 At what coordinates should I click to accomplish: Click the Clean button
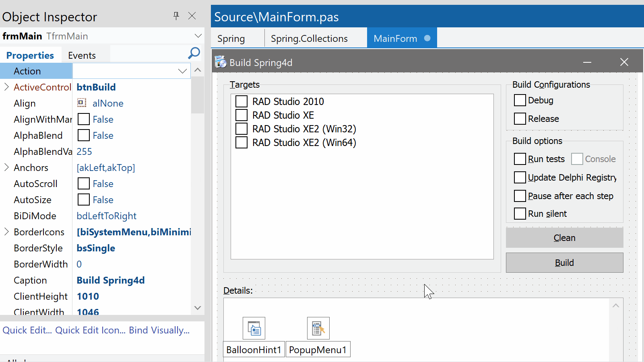(565, 238)
